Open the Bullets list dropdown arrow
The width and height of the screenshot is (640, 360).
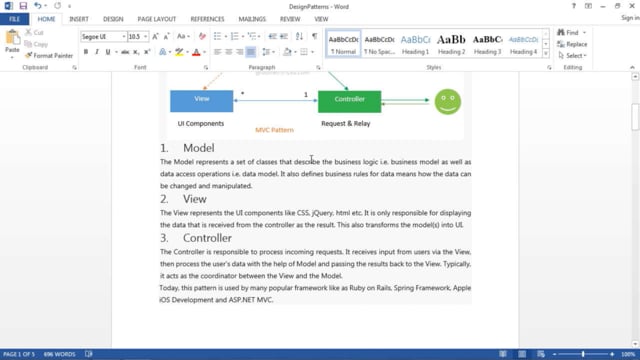coord(226,37)
